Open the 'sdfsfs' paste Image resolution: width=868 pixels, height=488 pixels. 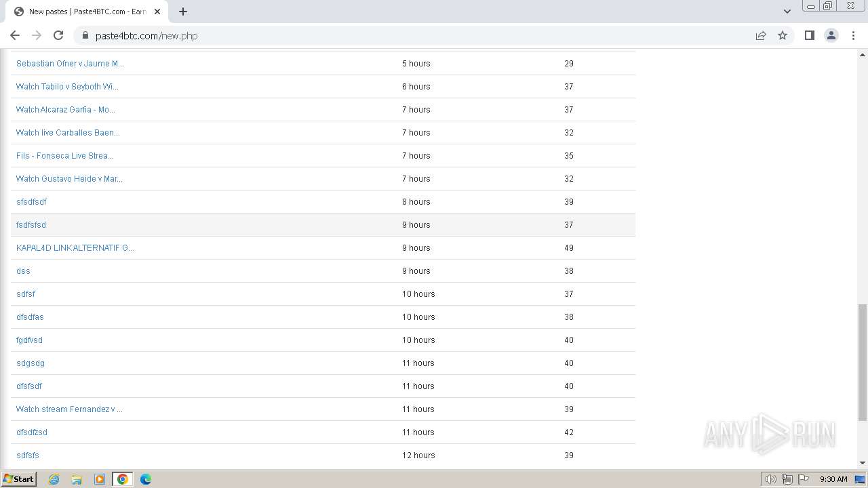(28, 455)
